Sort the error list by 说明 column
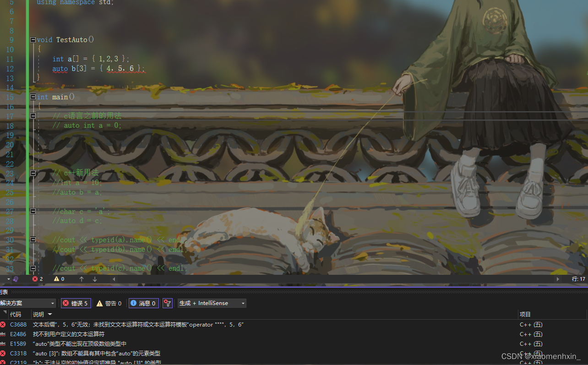 click(x=38, y=315)
